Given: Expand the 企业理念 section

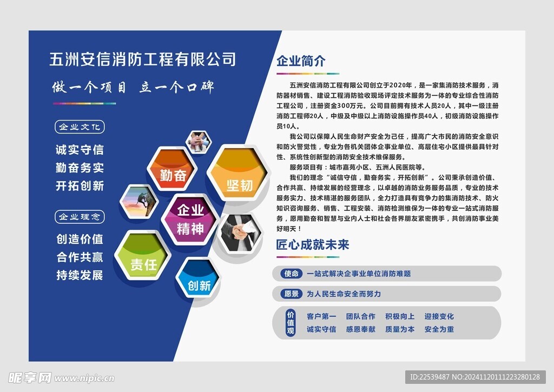Looking at the screenshot, I should click(80, 217).
